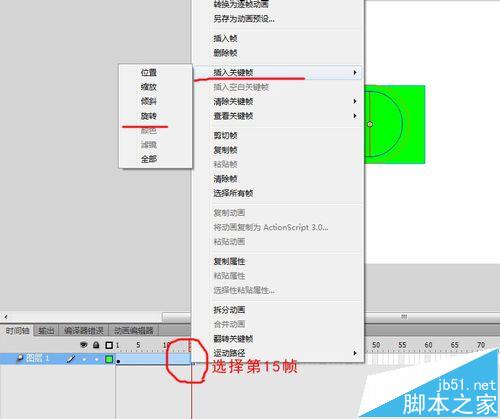Choose 插入帧 in context menu
The width and height of the screenshot is (500, 419).
225,38
